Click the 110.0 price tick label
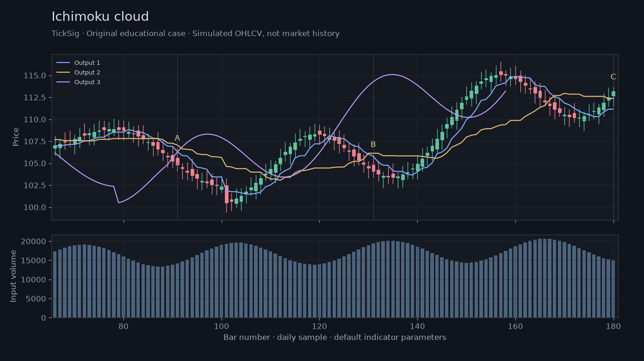This screenshot has height=361, width=644. [x=35, y=119]
